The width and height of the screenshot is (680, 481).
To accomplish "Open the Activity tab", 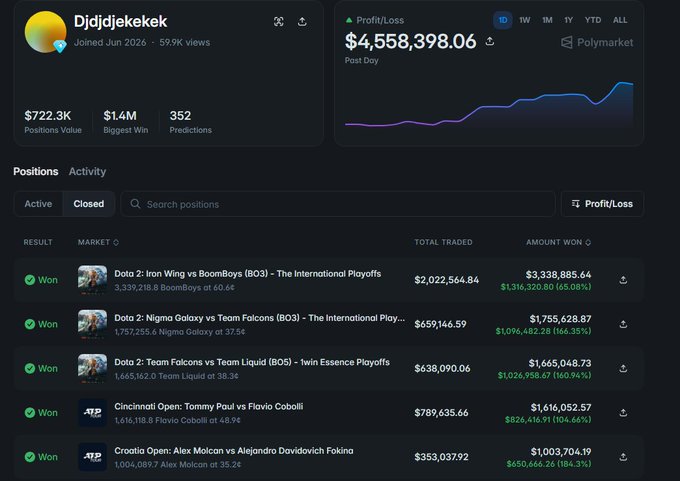I will coord(87,171).
